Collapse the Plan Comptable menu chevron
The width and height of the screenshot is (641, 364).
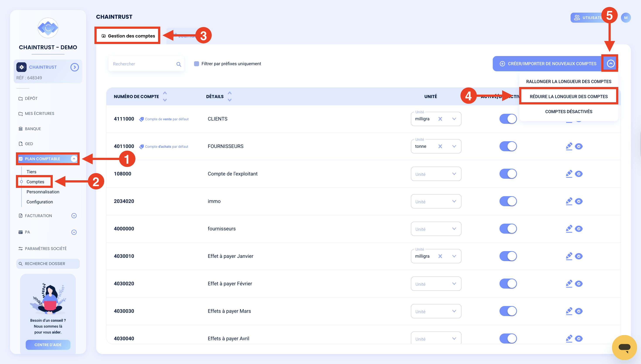[x=74, y=159]
